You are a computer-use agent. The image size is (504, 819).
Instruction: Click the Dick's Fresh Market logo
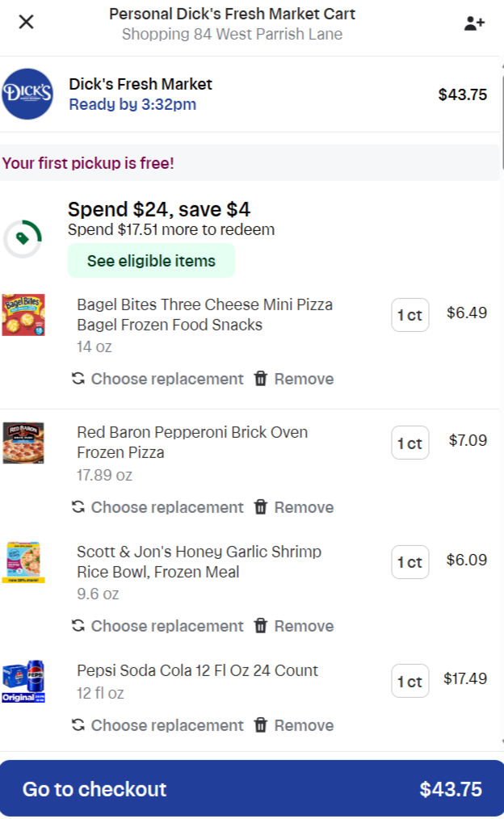point(27,94)
